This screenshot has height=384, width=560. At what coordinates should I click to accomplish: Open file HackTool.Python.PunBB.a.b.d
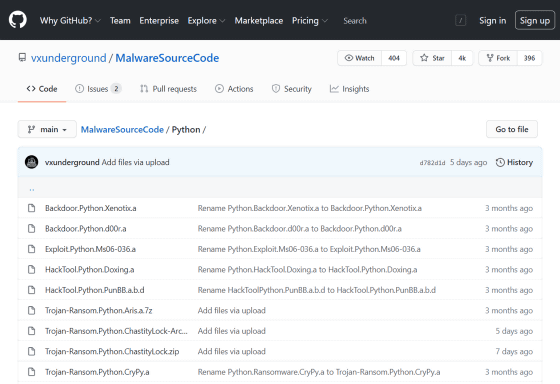(x=95, y=290)
